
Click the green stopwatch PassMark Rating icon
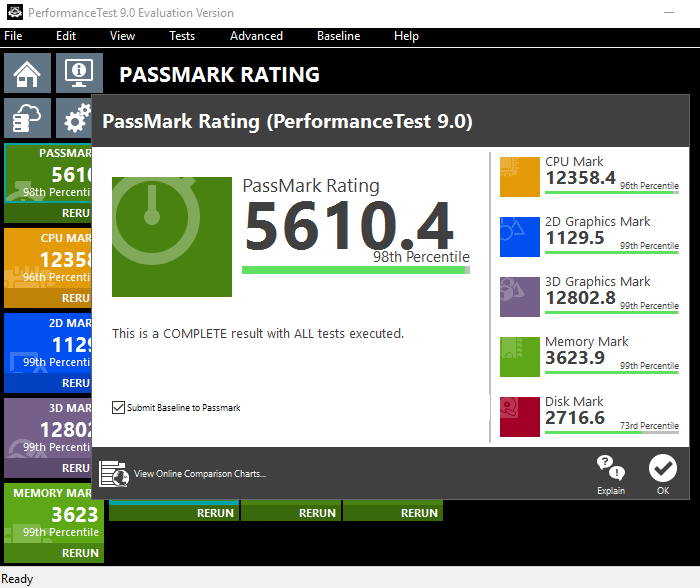tap(172, 237)
